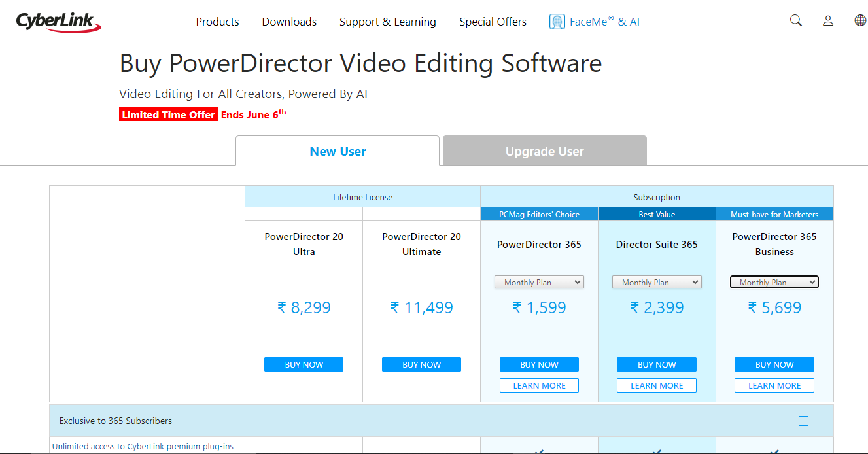Click the Subscription header
868x454 pixels.
[657, 197]
